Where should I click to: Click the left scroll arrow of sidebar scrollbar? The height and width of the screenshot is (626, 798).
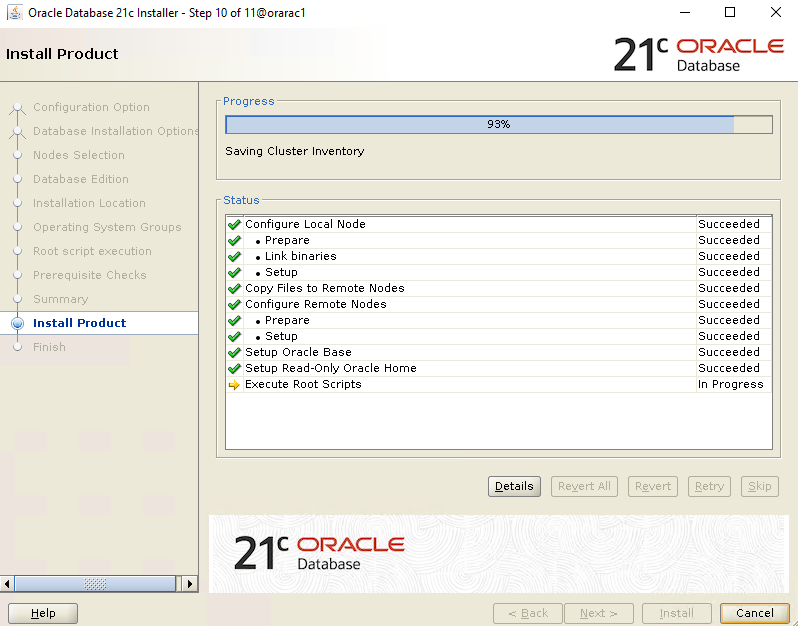pyautogui.click(x=7, y=583)
